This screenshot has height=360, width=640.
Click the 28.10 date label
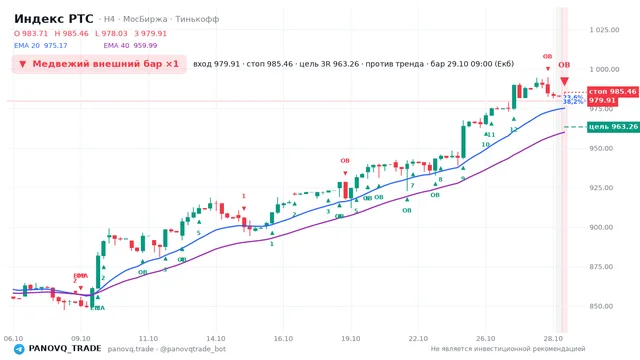(553, 339)
